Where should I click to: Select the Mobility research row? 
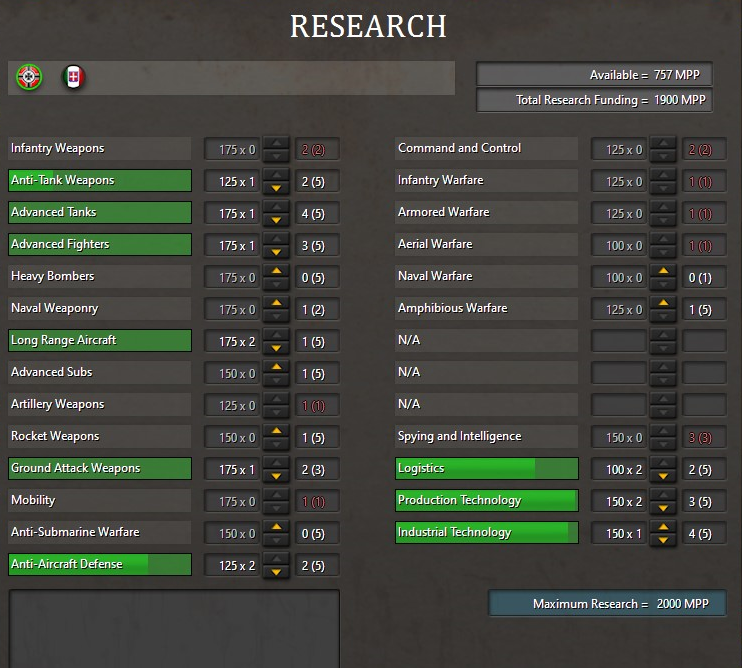click(100, 501)
